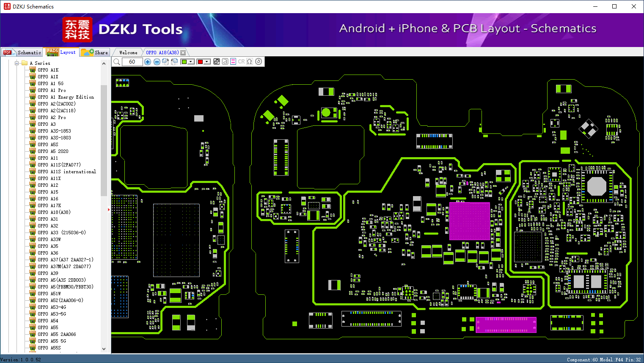Click the magenta connector at the board bottom
The height and width of the screenshot is (363, 644).
coord(506,325)
